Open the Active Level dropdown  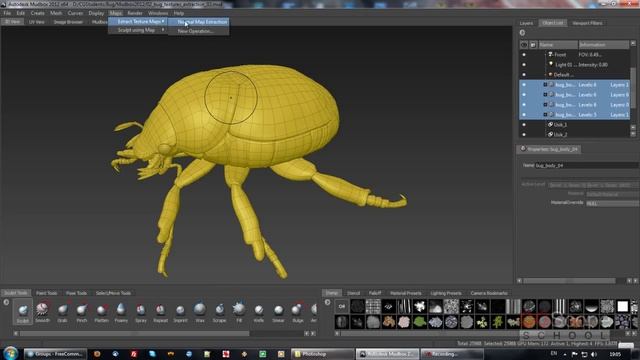coord(593,185)
